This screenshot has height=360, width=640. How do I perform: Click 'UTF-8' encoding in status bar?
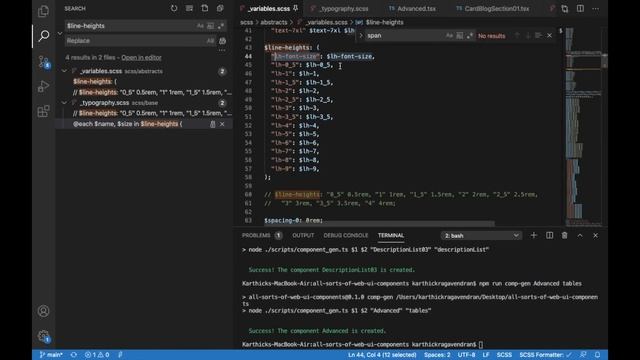click(x=466, y=355)
